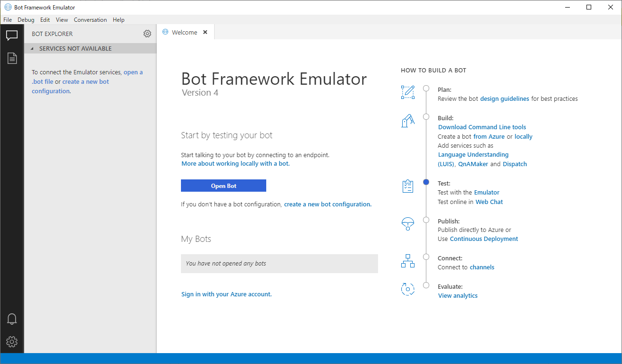Select the Build step circle marker

coord(426,116)
